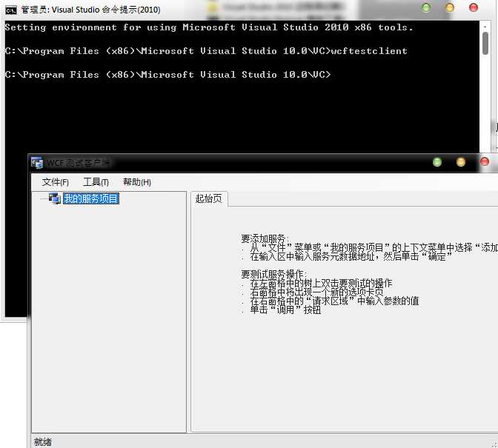
Task: Click the yellow button on command prompt window
Action: tap(449, 7)
